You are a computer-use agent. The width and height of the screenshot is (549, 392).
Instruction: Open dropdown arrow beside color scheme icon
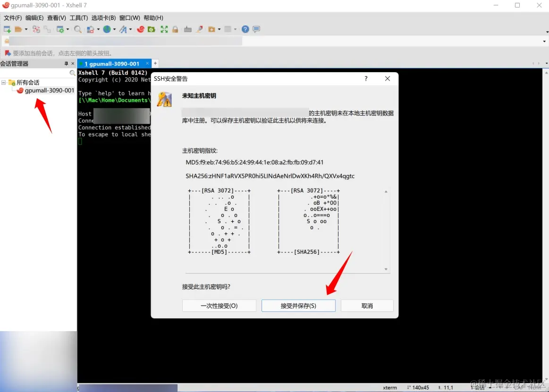98,29
